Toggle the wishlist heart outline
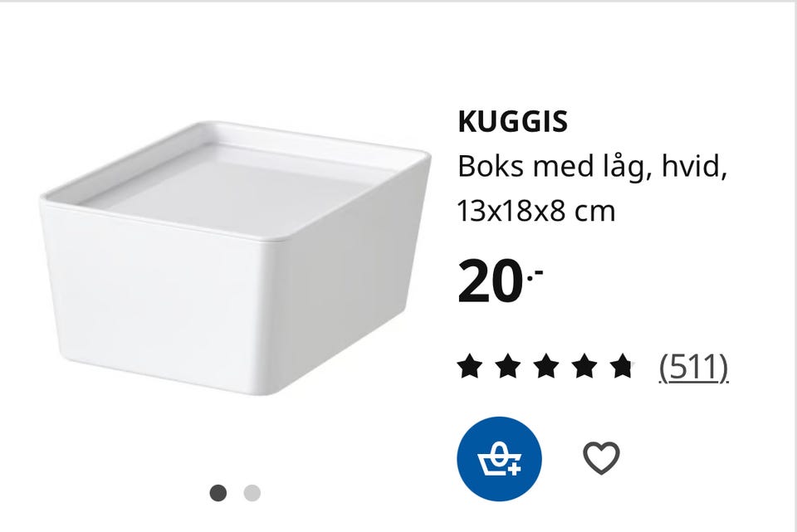797x532 pixels. coord(601,458)
